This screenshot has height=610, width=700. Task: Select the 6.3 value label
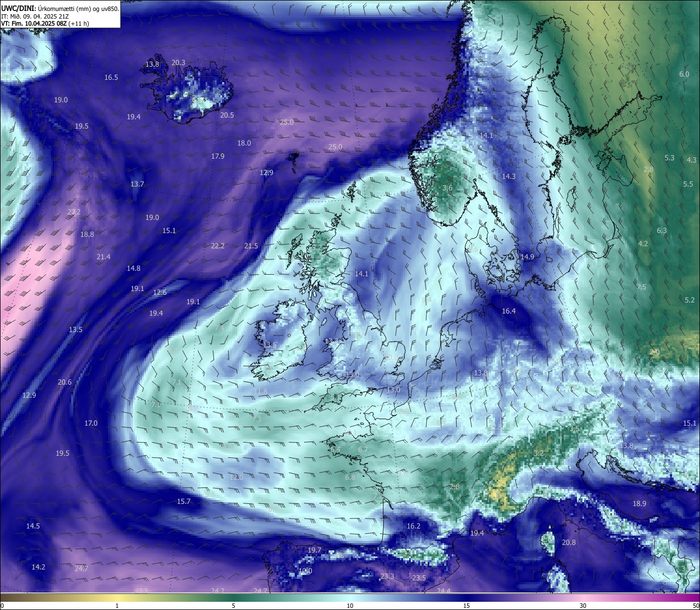click(662, 231)
